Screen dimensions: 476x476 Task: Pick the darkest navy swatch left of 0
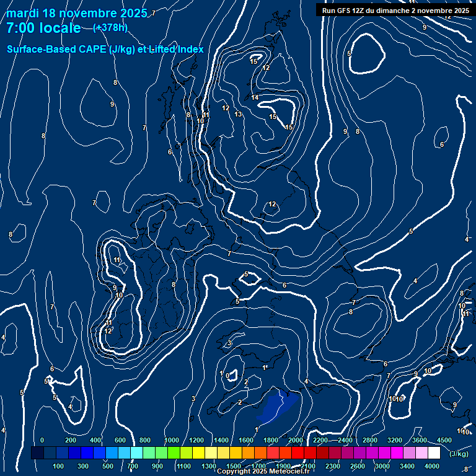tap(37, 452)
